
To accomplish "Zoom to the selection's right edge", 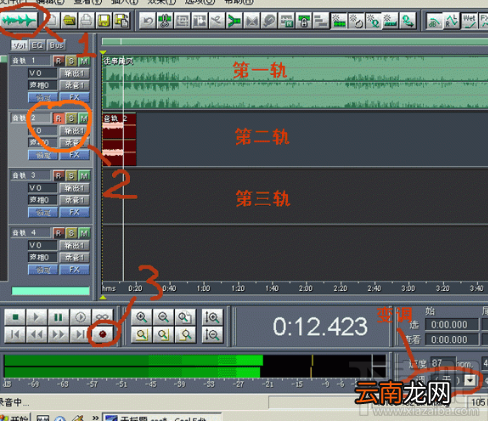I will pyautogui.click(x=185, y=334).
